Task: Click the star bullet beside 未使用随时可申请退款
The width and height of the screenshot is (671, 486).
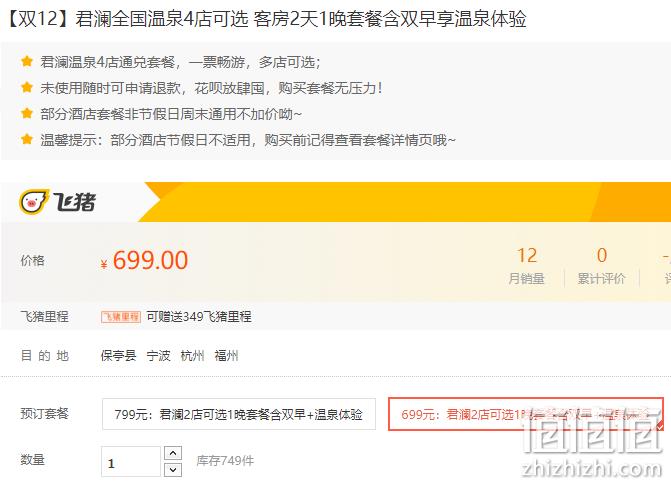Action: pos(27,88)
